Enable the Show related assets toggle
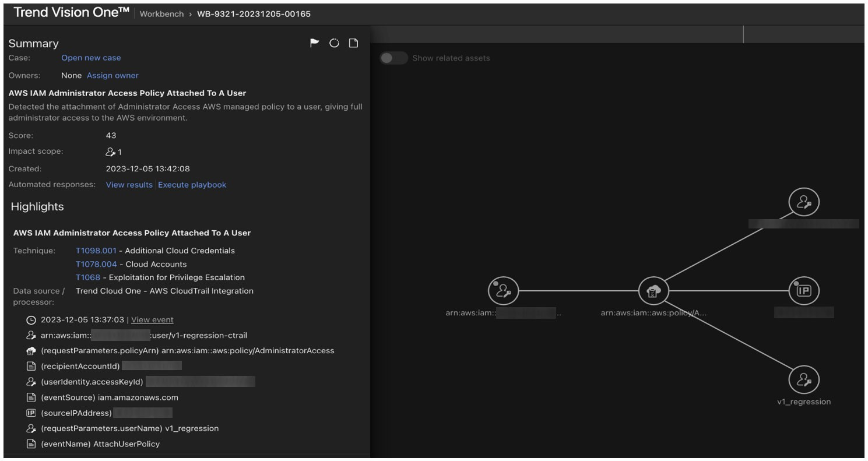Viewport: 868px width, 461px height. click(393, 58)
